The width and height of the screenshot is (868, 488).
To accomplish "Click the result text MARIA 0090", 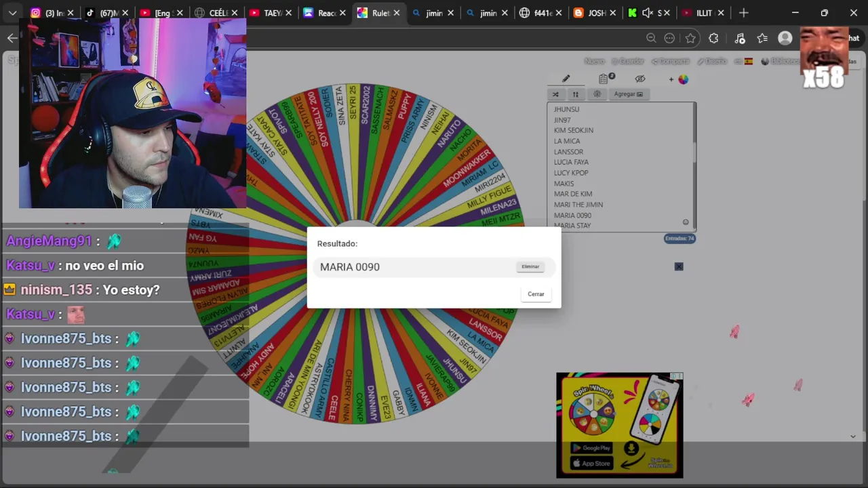I will click(350, 267).
